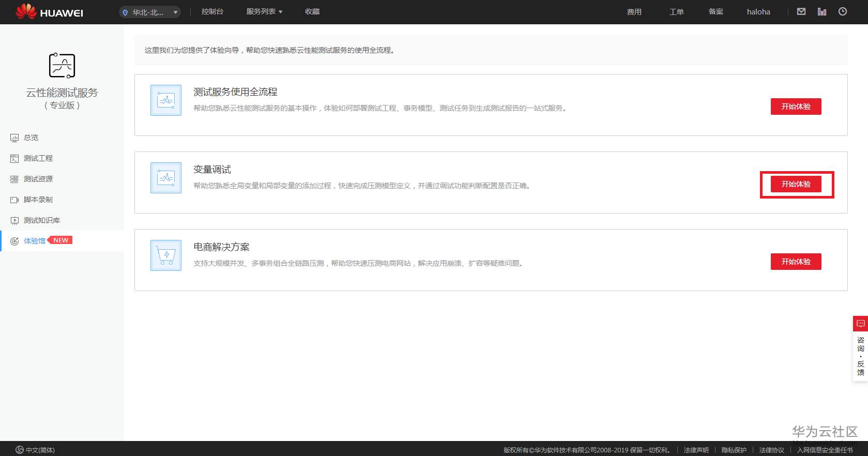
Task: Open the 法律协议 footer link
Action: point(772,450)
